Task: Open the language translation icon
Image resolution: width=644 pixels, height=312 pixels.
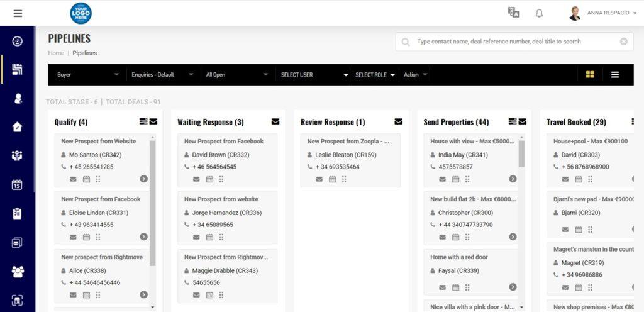Action: [514, 13]
